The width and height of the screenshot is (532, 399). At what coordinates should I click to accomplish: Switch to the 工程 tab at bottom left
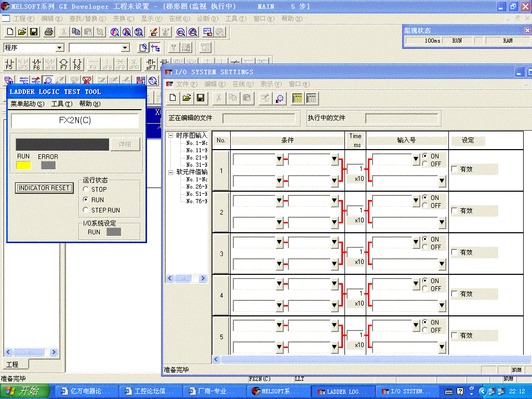(12, 364)
